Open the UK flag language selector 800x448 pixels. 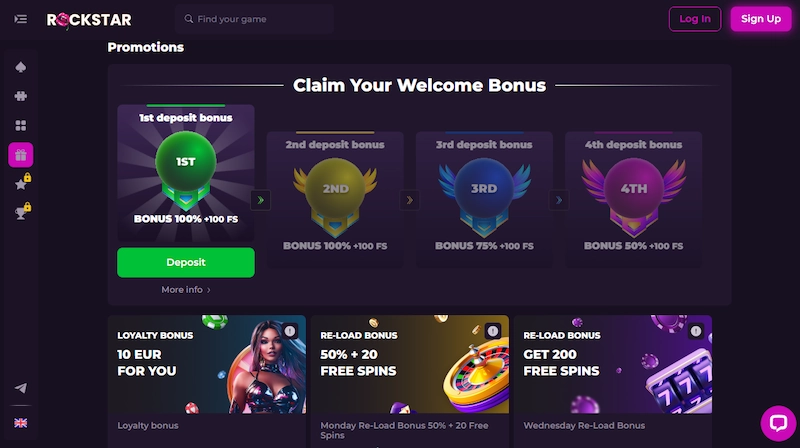pyautogui.click(x=21, y=423)
